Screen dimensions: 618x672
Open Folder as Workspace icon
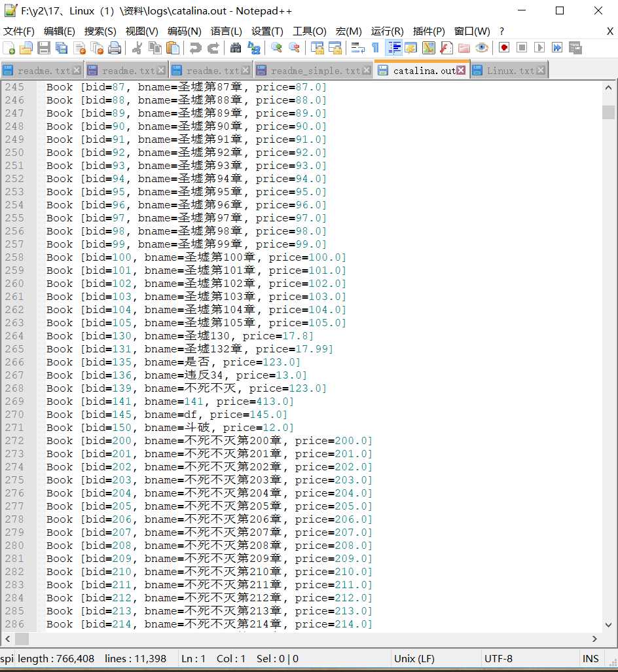pos(463,48)
